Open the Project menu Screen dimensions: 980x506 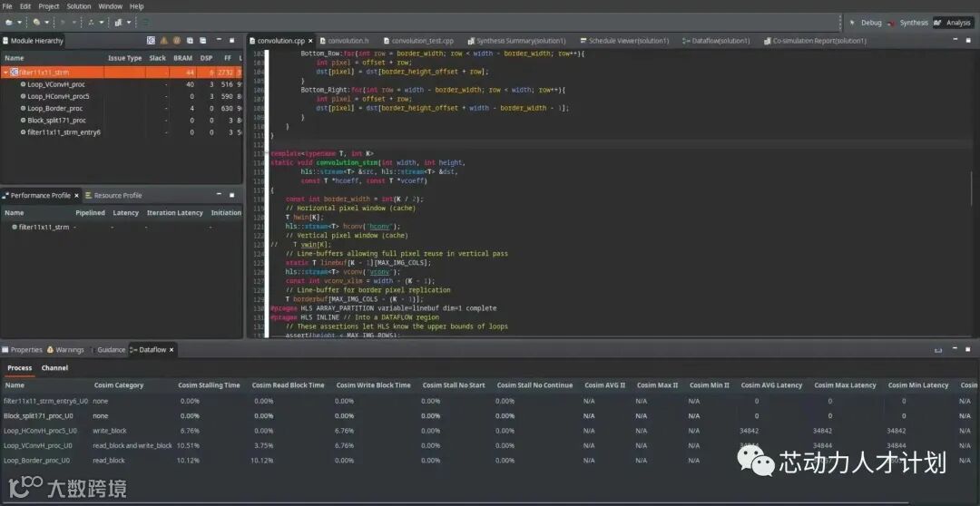click(x=49, y=6)
